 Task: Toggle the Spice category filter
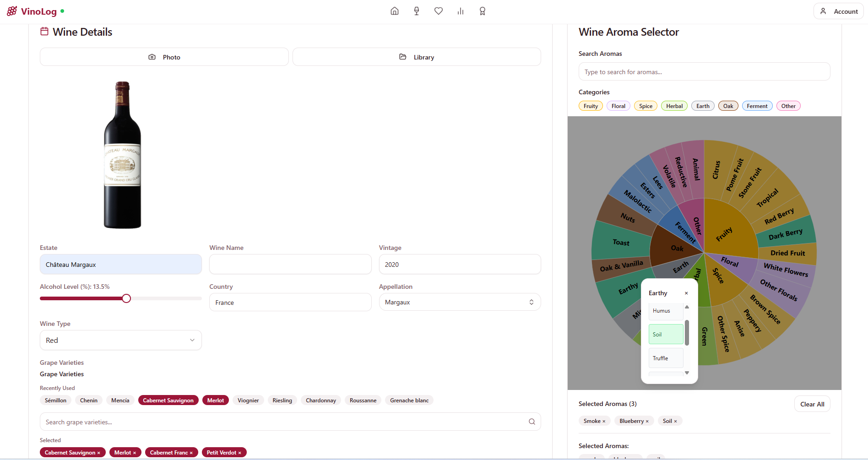646,106
